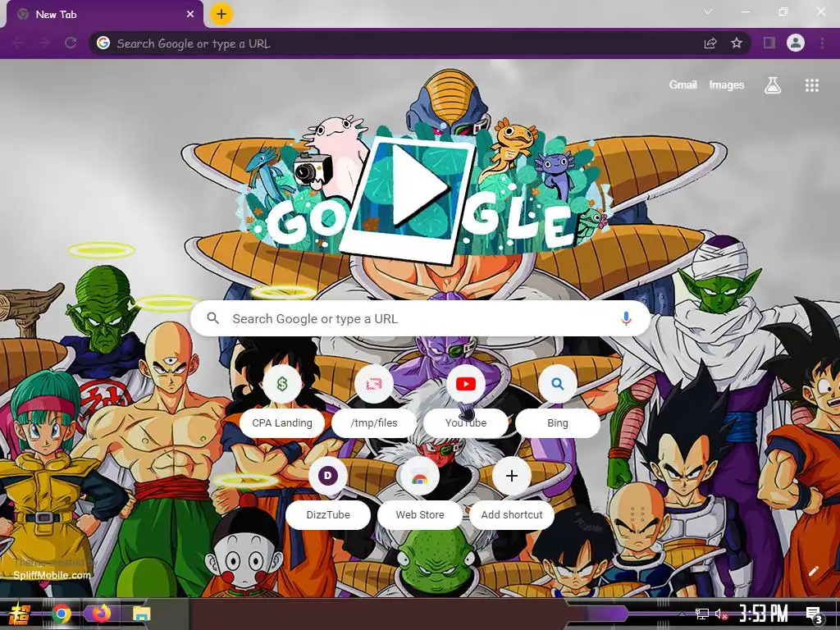
Task: Click the magnifier icon in the search box
Action: click(x=212, y=318)
